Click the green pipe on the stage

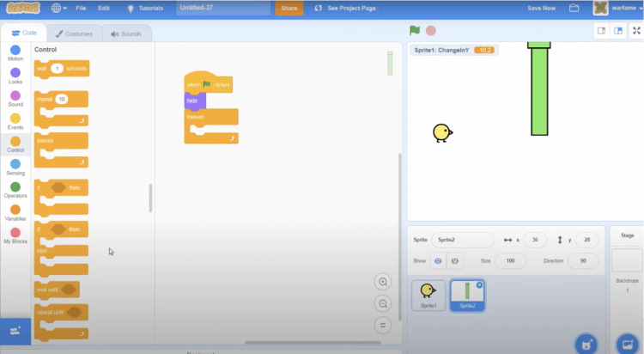[x=539, y=88]
